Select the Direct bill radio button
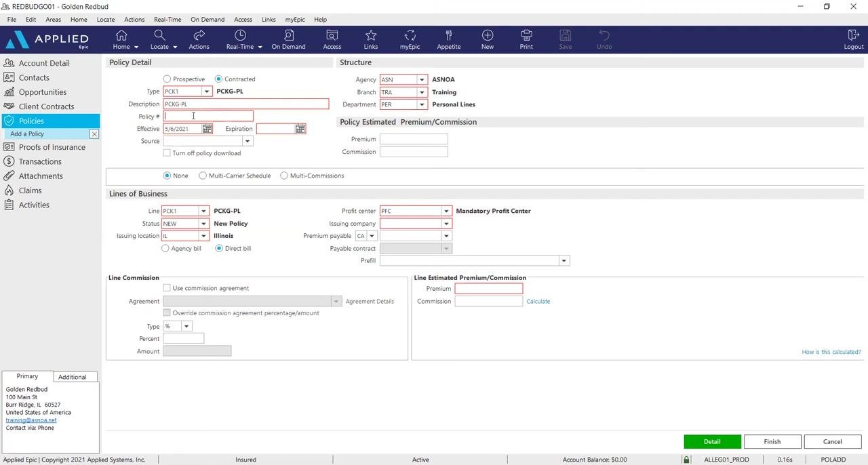Viewport: 868px width, 465px height. (x=219, y=249)
